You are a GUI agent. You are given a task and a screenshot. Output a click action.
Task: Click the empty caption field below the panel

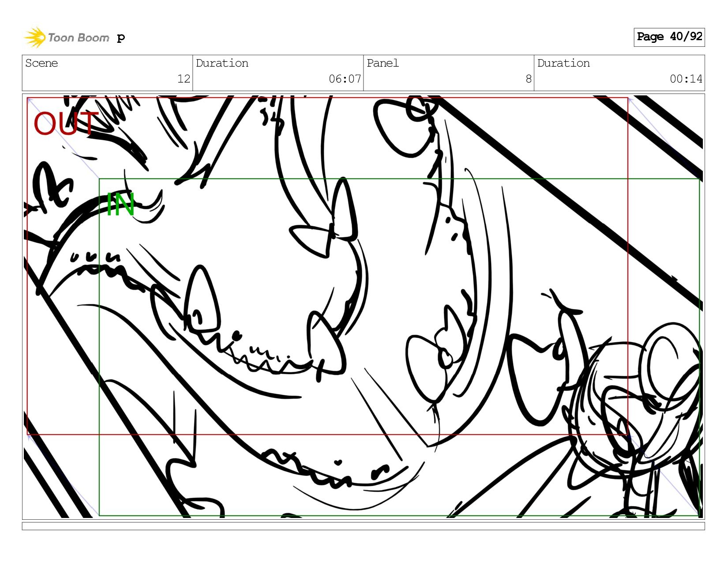coord(363,526)
